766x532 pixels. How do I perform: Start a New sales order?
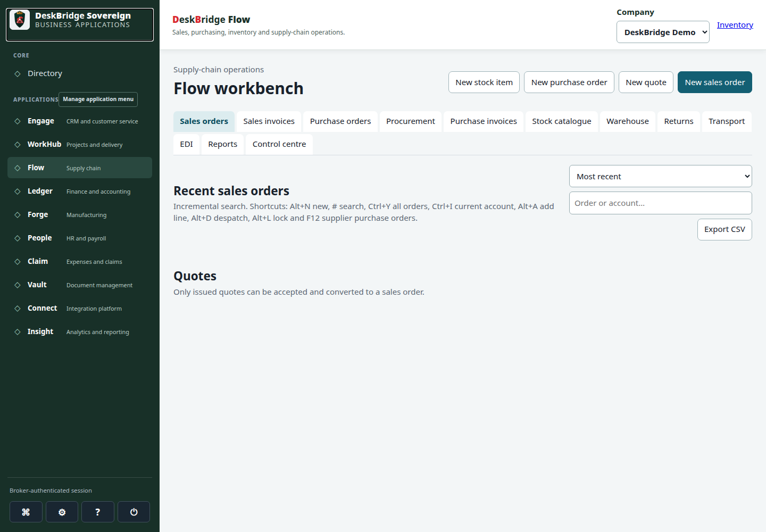715,82
